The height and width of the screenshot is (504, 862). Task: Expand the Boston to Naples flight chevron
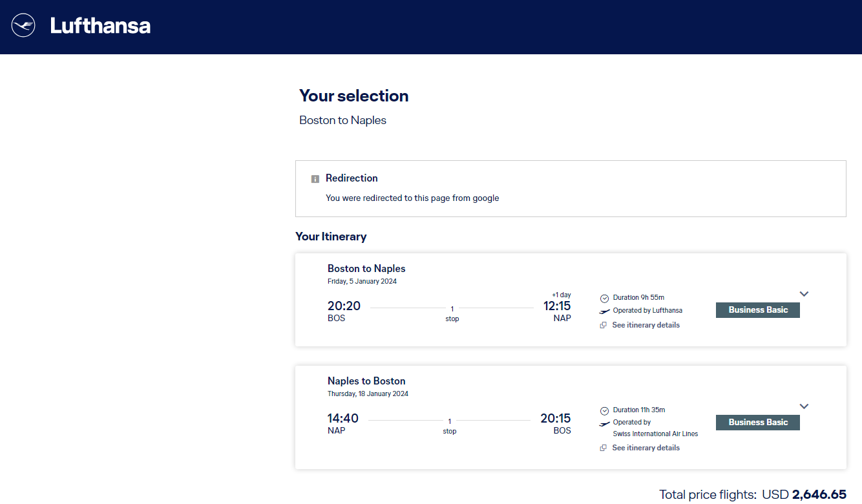[x=804, y=294]
